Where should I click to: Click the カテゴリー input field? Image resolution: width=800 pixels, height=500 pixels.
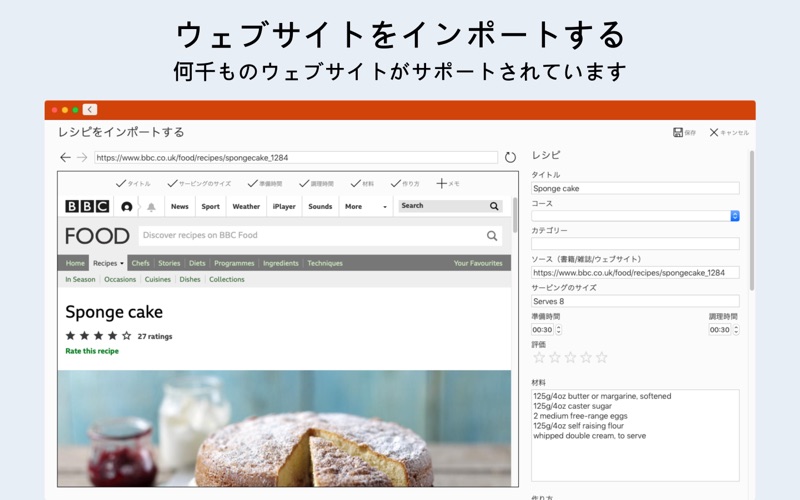tap(635, 243)
